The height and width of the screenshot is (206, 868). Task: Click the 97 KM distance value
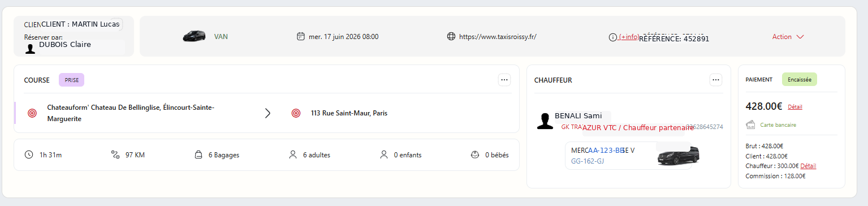click(135, 155)
